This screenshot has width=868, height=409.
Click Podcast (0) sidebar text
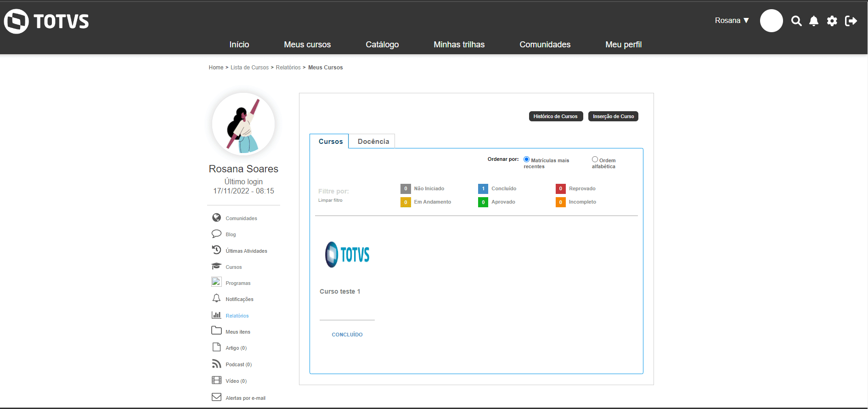click(238, 364)
